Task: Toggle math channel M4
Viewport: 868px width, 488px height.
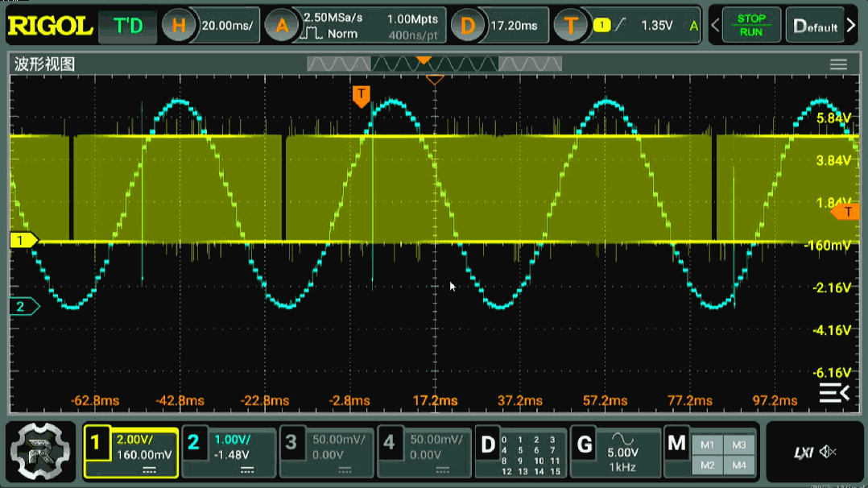Action: pos(739,465)
